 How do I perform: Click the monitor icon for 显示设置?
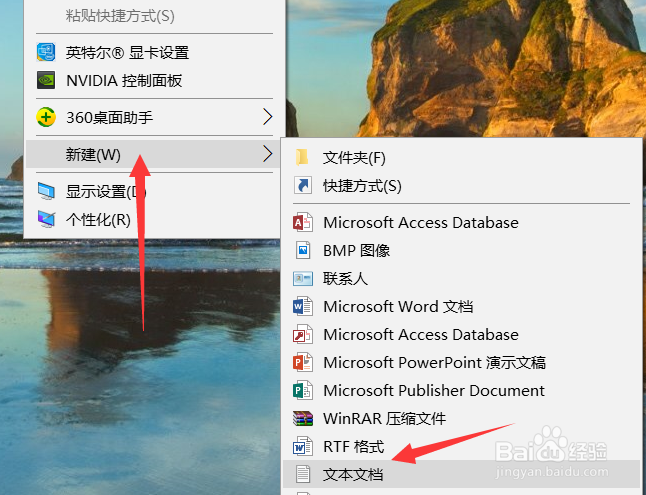(46, 191)
